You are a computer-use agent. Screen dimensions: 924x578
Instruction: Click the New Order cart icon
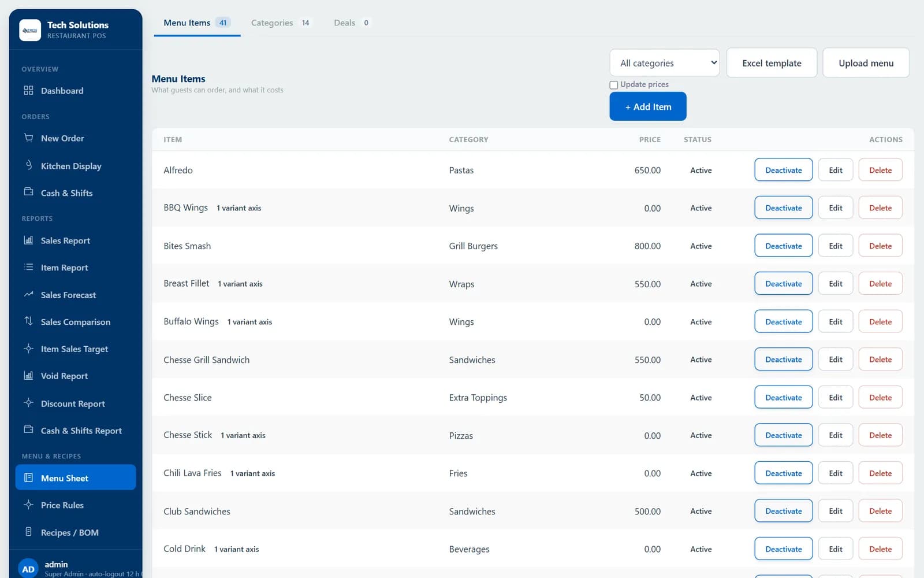(x=28, y=138)
